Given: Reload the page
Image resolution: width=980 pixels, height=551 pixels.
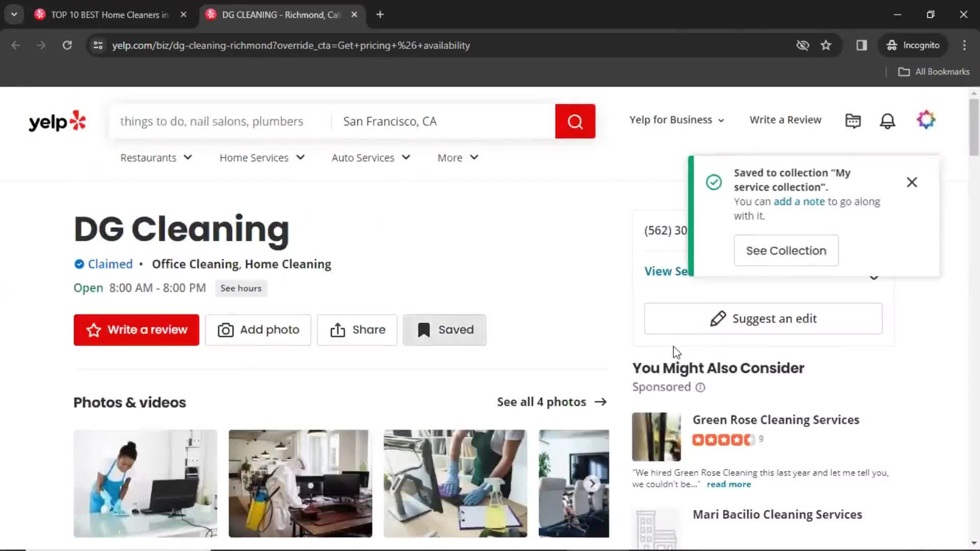Looking at the screenshot, I should [x=67, y=45].
